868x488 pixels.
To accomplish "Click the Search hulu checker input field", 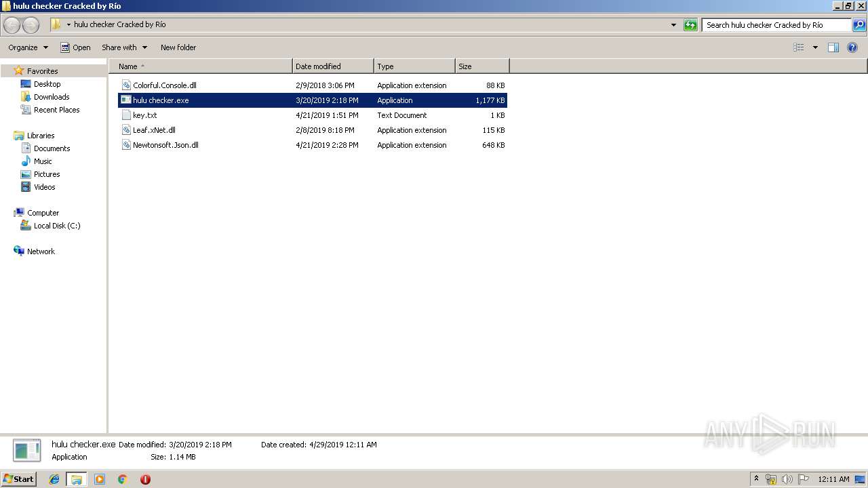I will [776, 25].
